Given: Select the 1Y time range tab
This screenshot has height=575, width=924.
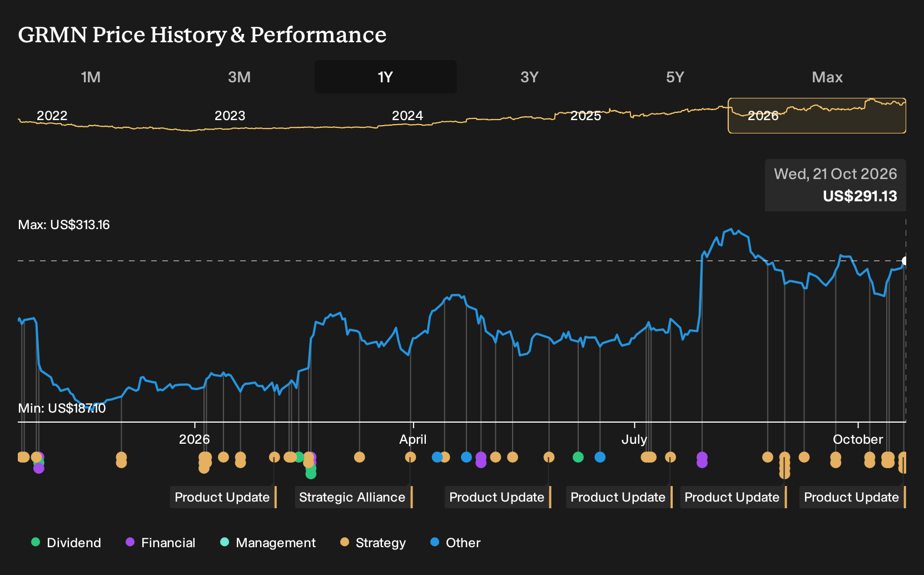Looking at the screenshot, I should click(x=386, y=77).
